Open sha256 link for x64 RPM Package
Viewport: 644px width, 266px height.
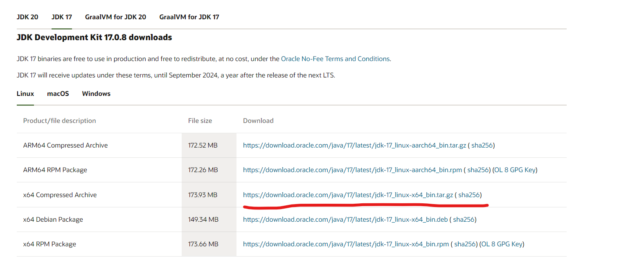coord(465,244)
